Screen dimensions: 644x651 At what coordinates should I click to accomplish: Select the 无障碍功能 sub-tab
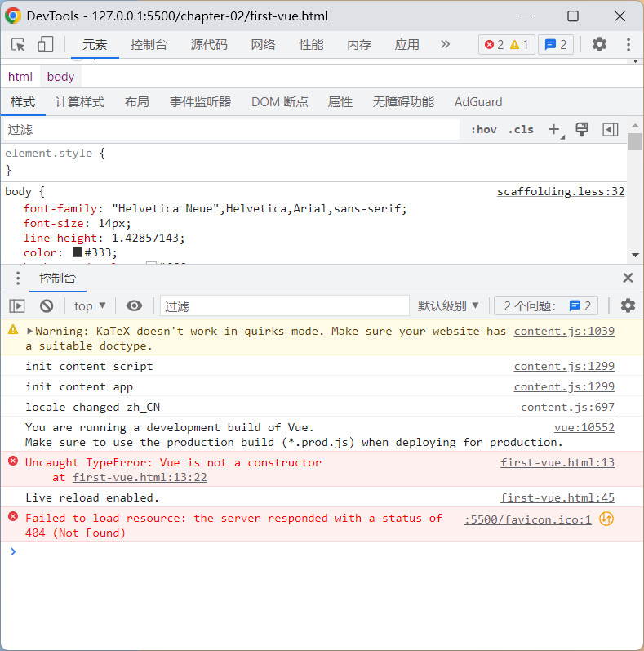[403, 102]
